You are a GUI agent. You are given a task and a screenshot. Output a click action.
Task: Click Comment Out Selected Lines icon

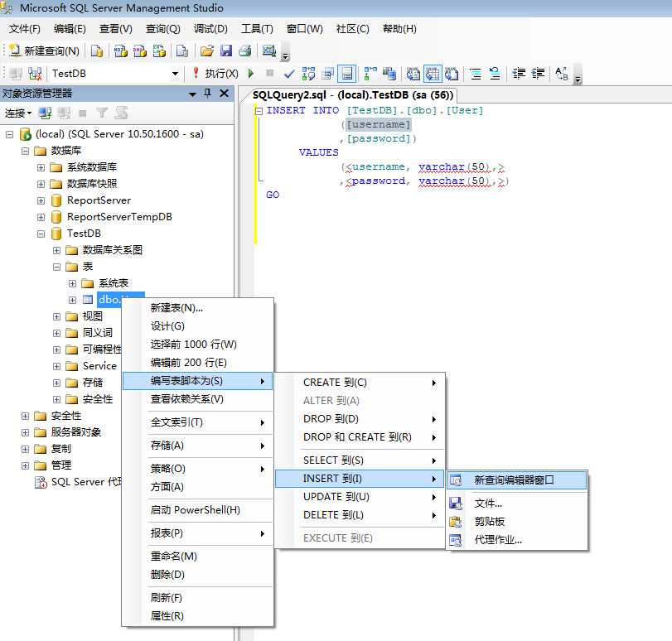point(476,74)
